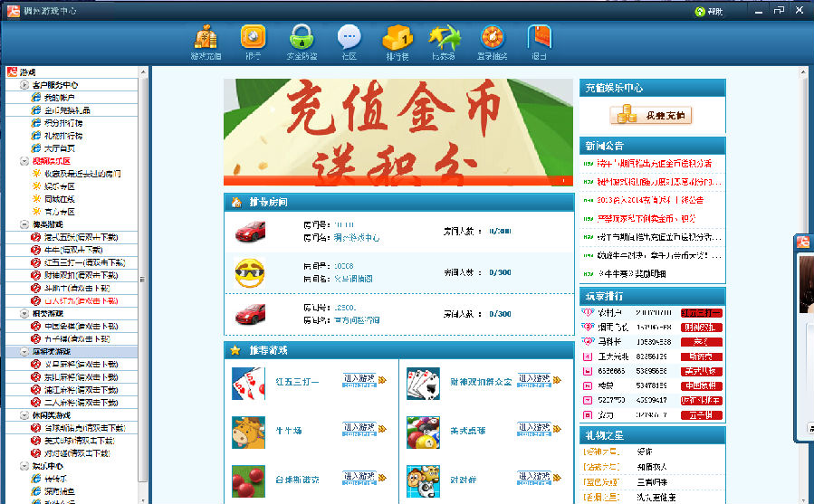
Task: Collapse the 娱乐中心 tree section
Action: coord(24,466)
